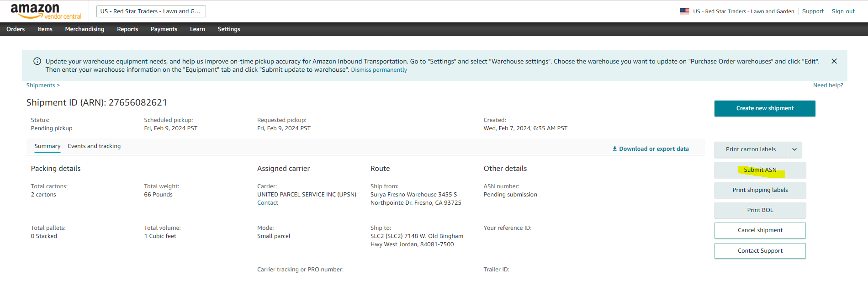Click Print carton labels button
Image resolution: width=868 pixels, height=297 pixels.
click(751, 149)
